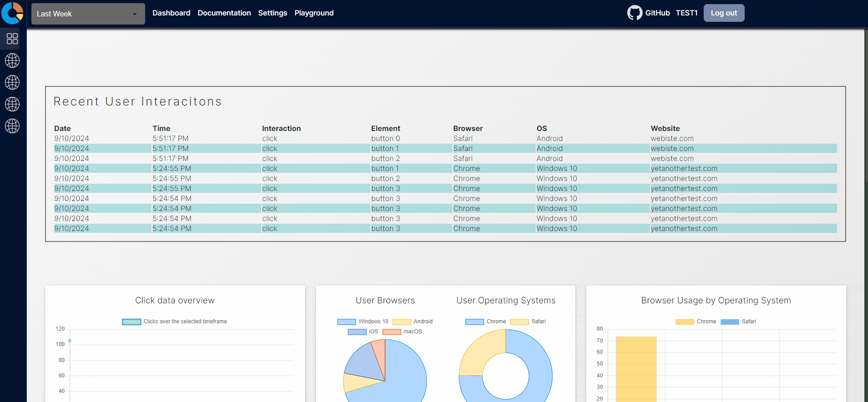Screen dimensions: 868x402
Task: Click the 'Recent User Interacitons' heading
Action: 137,101
